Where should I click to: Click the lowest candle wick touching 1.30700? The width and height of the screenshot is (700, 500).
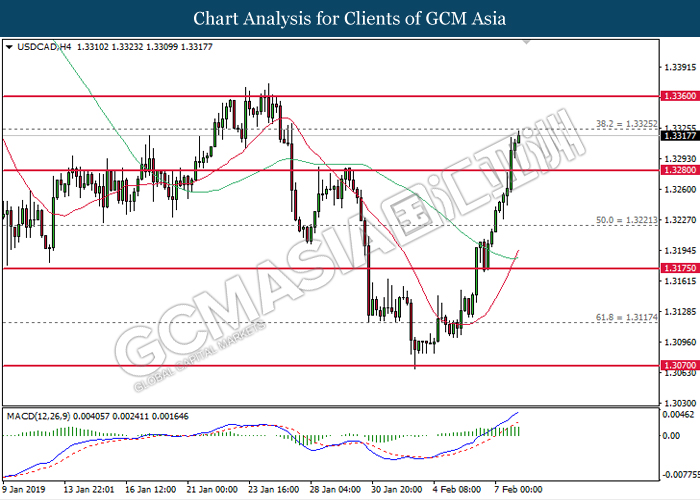[x=415, y=353]
